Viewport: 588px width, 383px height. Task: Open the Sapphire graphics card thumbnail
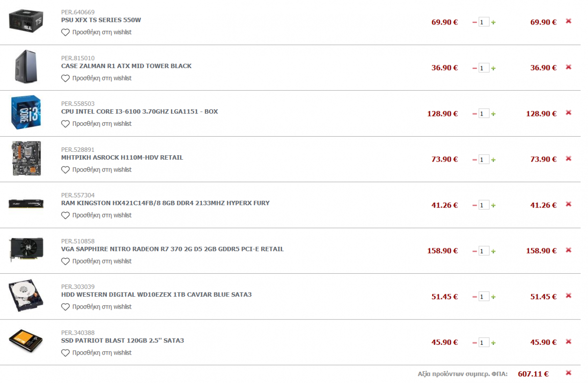[26, 250]
